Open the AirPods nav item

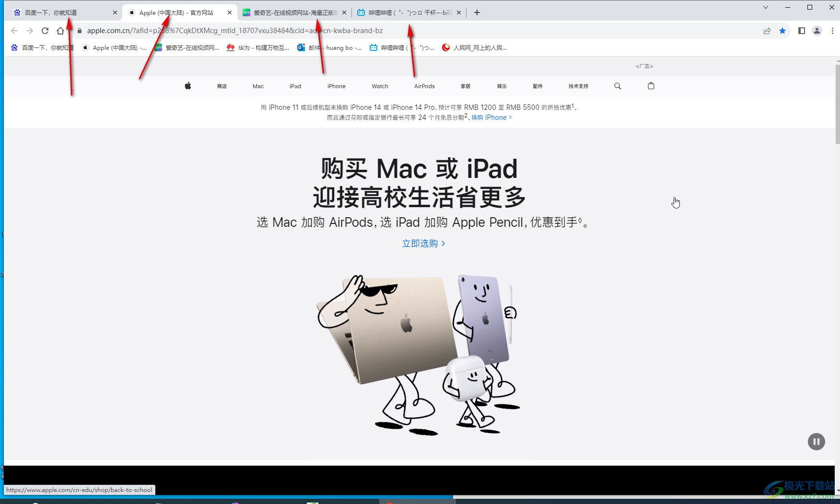[x=424, y=86]
